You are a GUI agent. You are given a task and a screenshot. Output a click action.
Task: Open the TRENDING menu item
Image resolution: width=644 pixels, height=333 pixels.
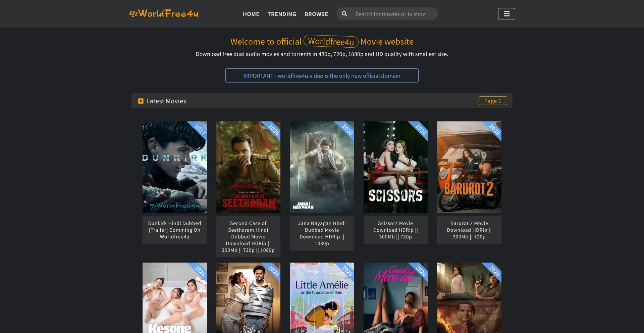(x=282, y=14)
